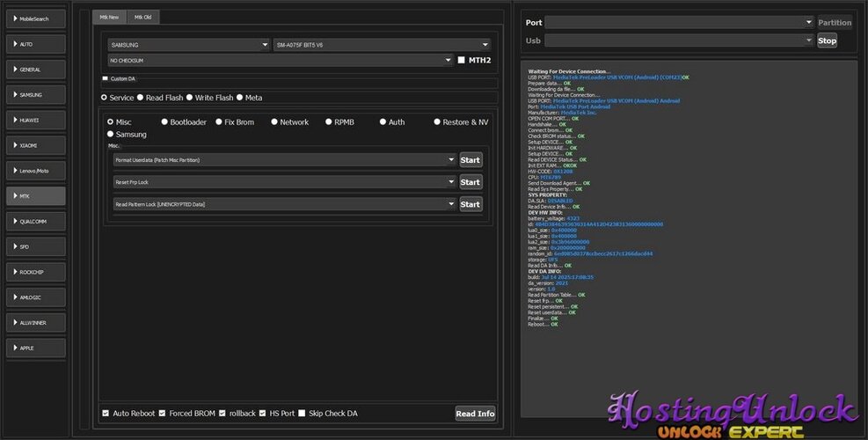This screenshot has height=440, width=868.
Task: Open the Lenovo/Moto sidebar section
Action: tap(36, 171)
